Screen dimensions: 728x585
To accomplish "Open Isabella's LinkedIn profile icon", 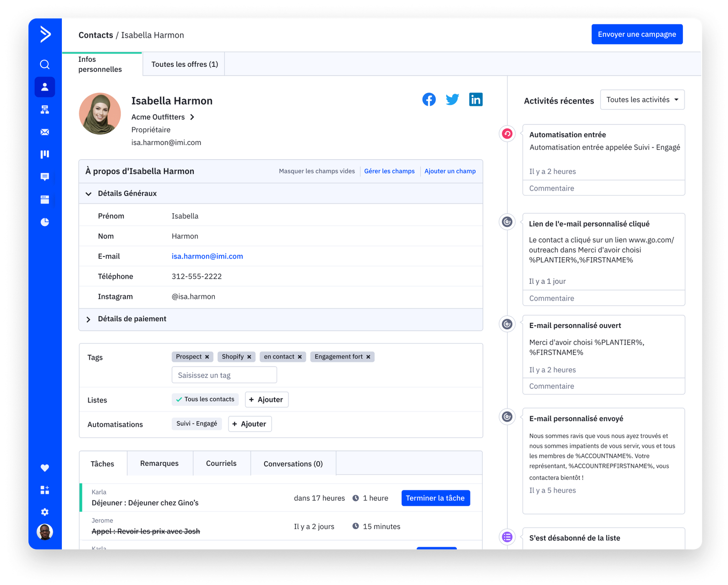I will coord(475,100).
